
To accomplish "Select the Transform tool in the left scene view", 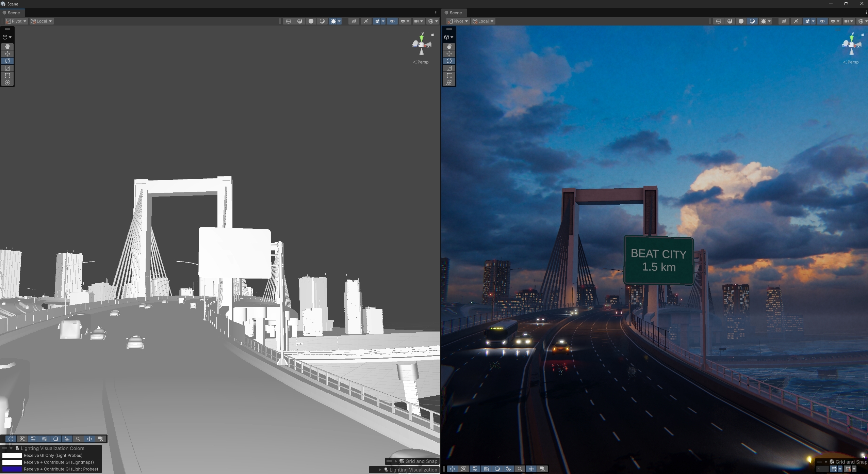I will 7,82.
